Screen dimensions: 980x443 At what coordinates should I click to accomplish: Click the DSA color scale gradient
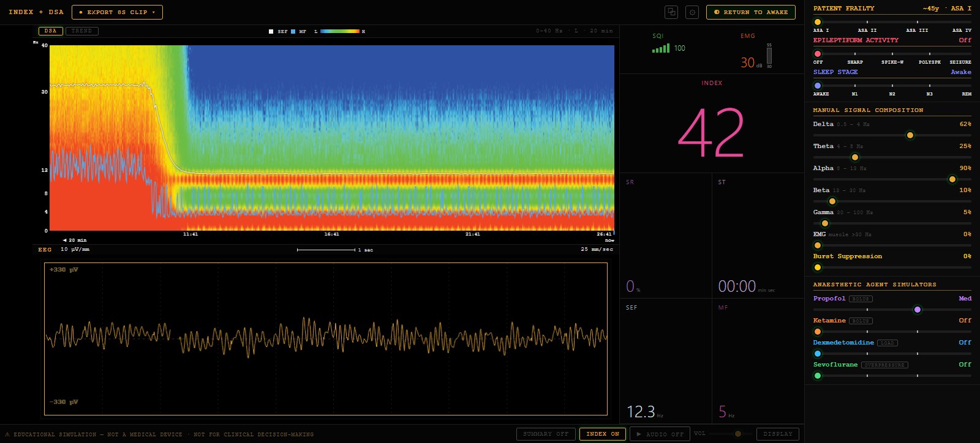tap(339, 31)
